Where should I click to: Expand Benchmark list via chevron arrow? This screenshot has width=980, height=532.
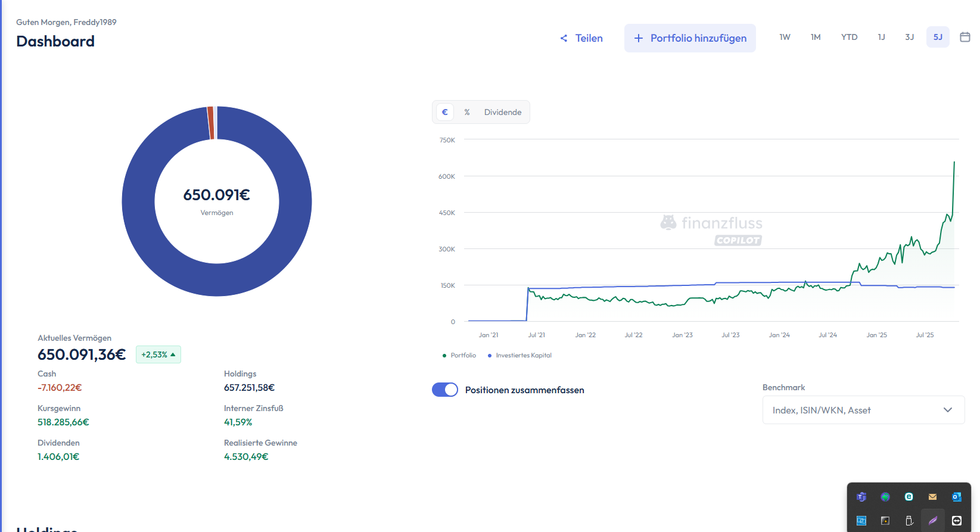[x=947, y=410]
